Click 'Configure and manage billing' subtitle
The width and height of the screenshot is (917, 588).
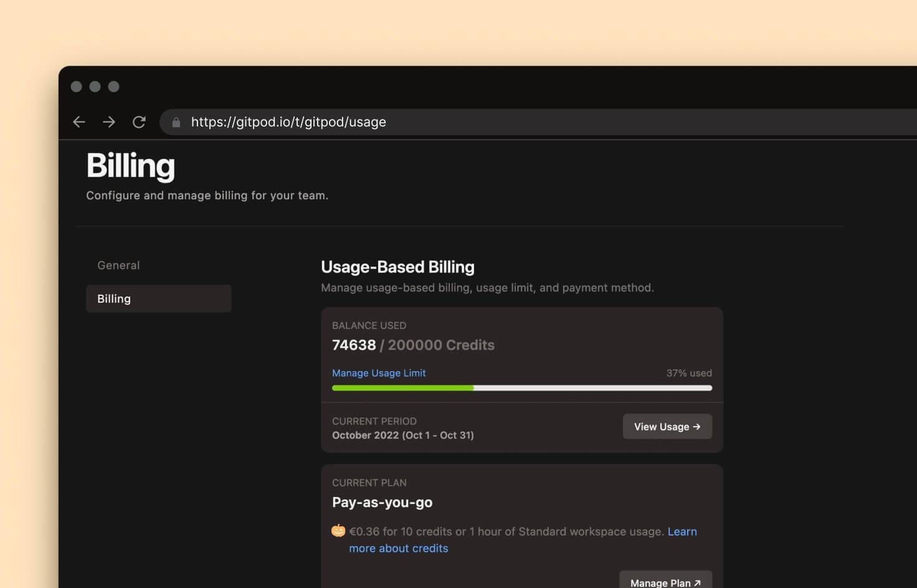pyautogui.click(x=207, y=196)
